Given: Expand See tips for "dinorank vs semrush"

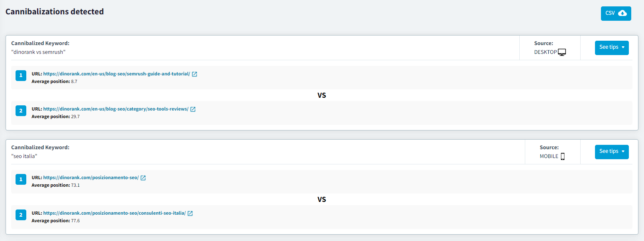Looking at the screenshot, I should pos(611,47).
